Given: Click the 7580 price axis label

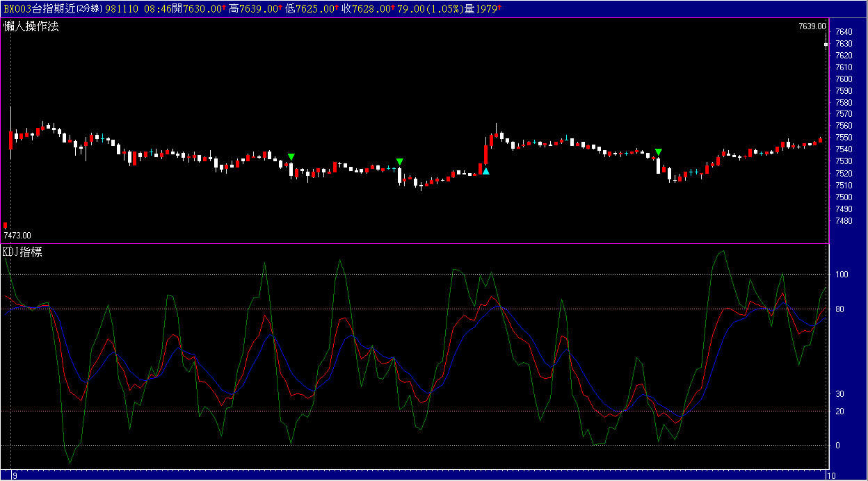Looking at the screenshot, I should [844, 103].
